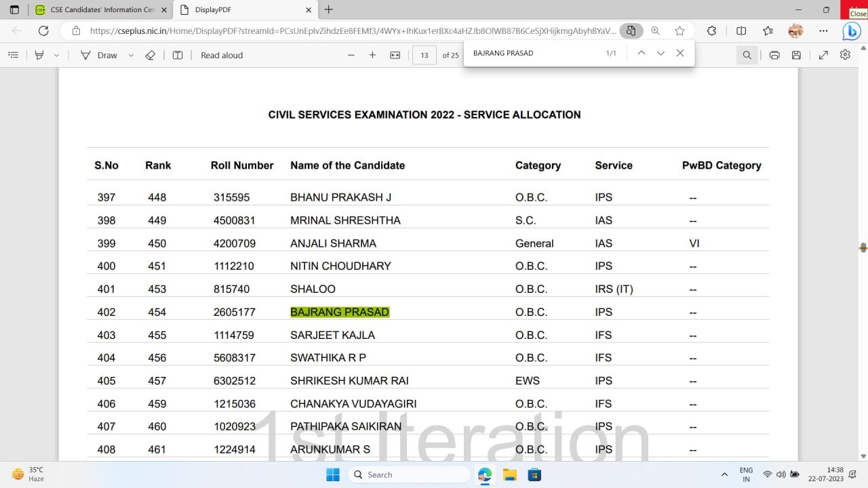Viewport: 868px width, 488px height.
Task: Select the PDF highlight tool
Action: [x=39, y=55]
